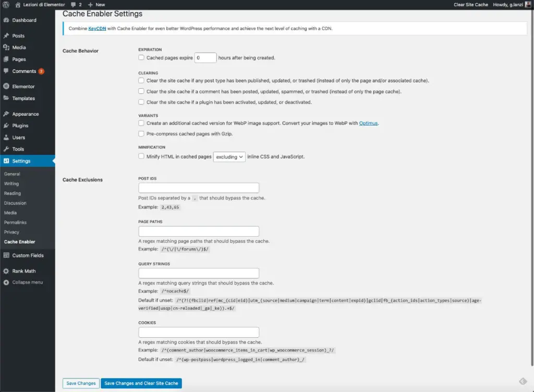The height and width of the screenshot is (392, 534).
Task: Click the KeyCDN diamond logo bottom right
Action: tap(523, 382)
